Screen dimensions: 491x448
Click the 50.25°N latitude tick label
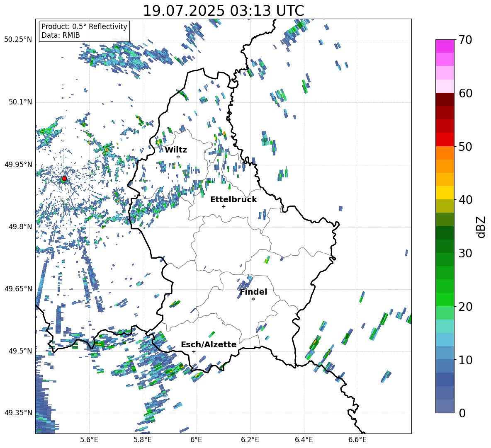pos(18,40)
